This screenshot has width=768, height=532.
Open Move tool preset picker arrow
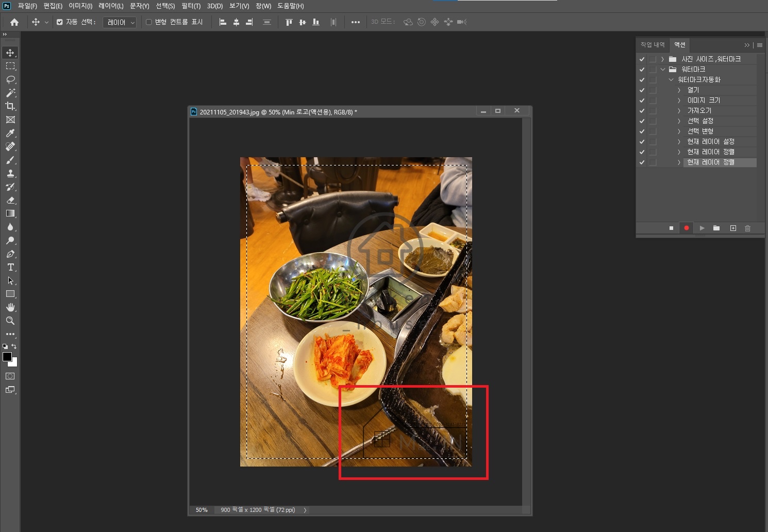click(x=46, y=22)
